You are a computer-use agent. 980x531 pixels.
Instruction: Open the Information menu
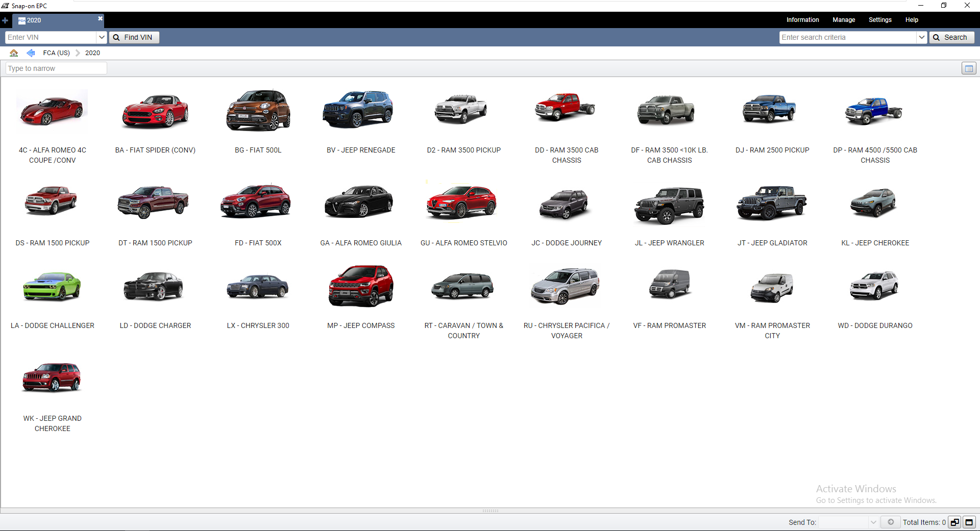tap(802, 20)
